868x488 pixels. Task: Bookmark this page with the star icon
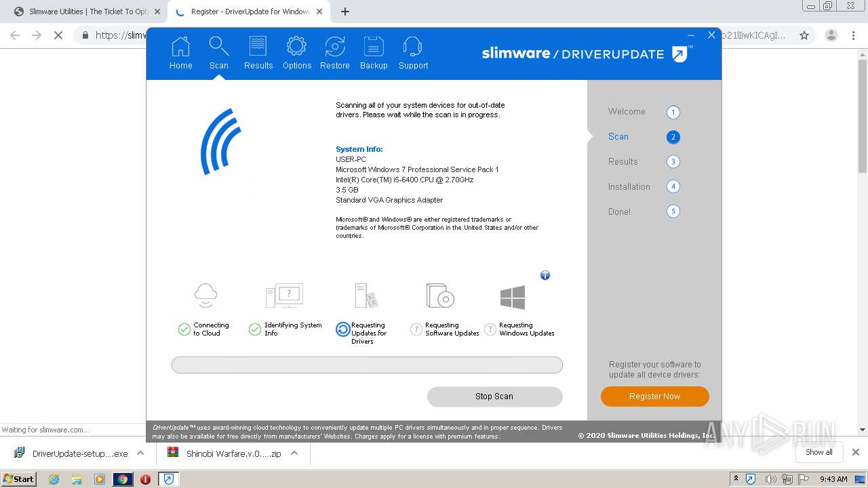804,35
